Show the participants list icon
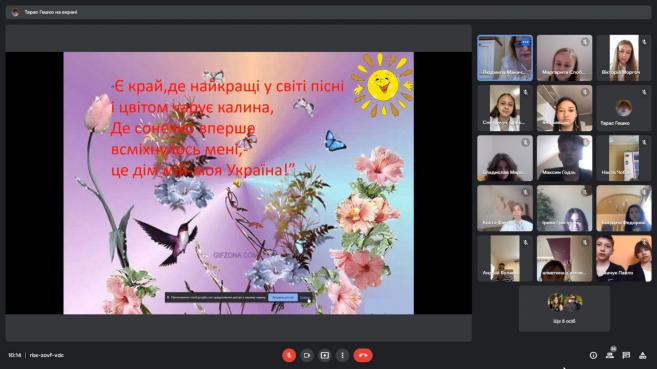Viewport: 657px width, 369px height. [610, 355]
